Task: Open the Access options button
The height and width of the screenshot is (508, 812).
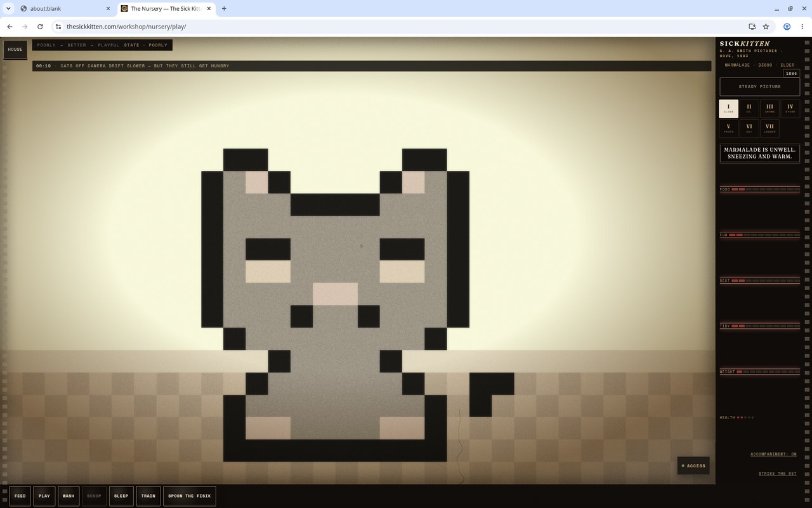Action: tap(693, 466)
